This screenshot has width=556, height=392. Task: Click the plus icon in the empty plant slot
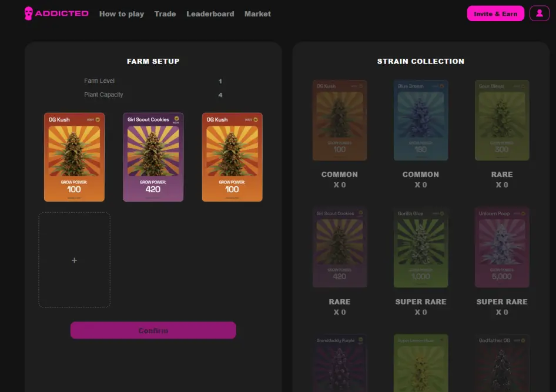click(74, 260)
